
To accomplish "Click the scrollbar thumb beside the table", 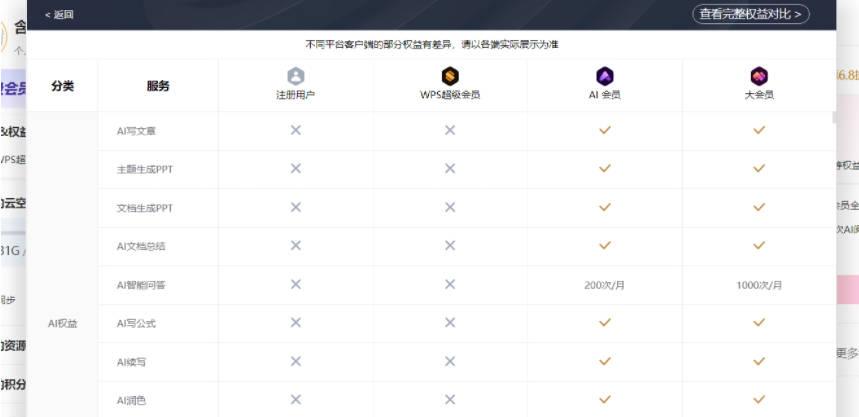I will [834, 117].
